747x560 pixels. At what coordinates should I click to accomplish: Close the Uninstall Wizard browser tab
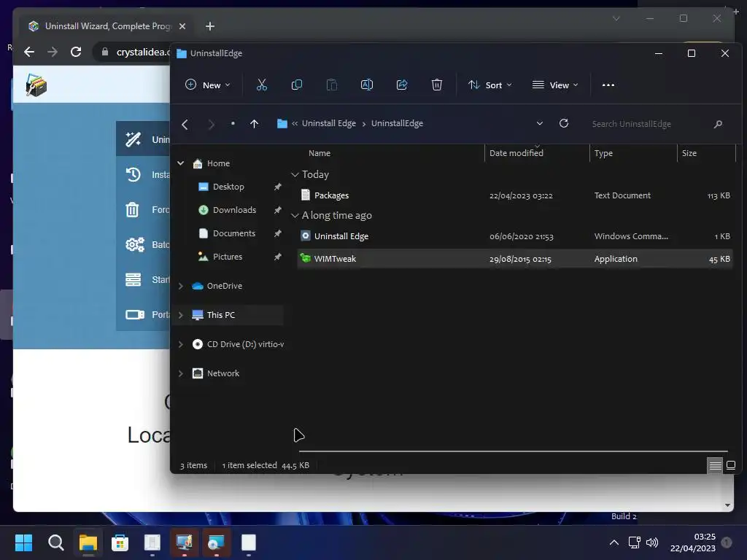tap(182, 26)
